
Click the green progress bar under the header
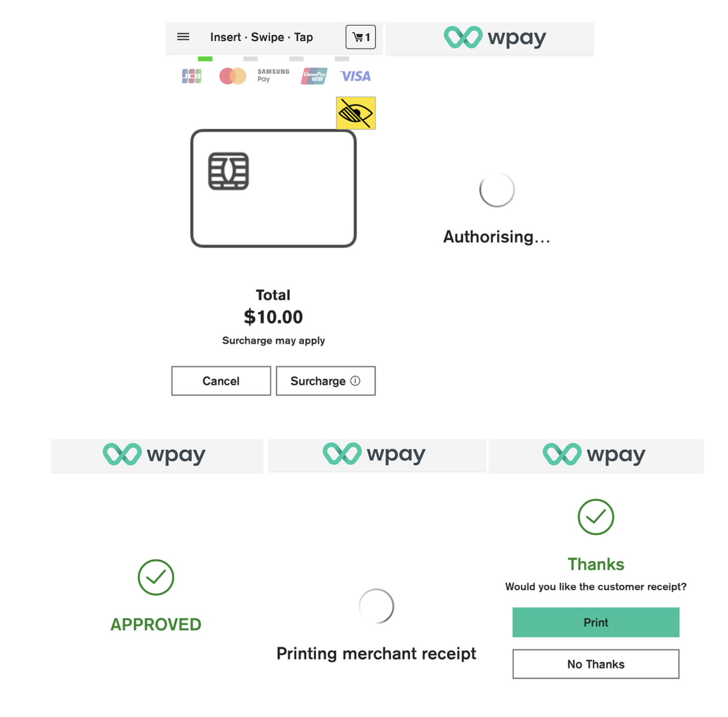pyautogui.click(x=206, y=59)
